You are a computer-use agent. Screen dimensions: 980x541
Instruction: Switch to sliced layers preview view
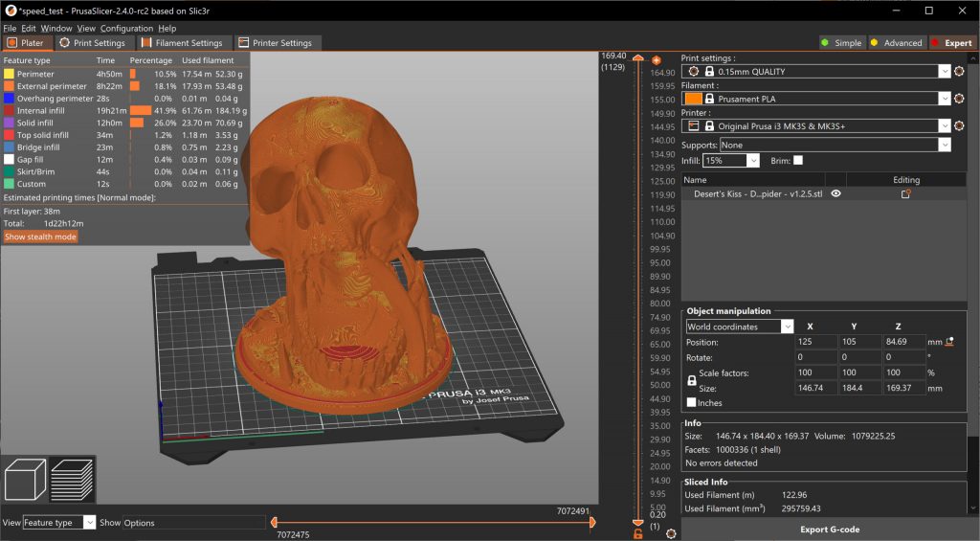point(70,479)
